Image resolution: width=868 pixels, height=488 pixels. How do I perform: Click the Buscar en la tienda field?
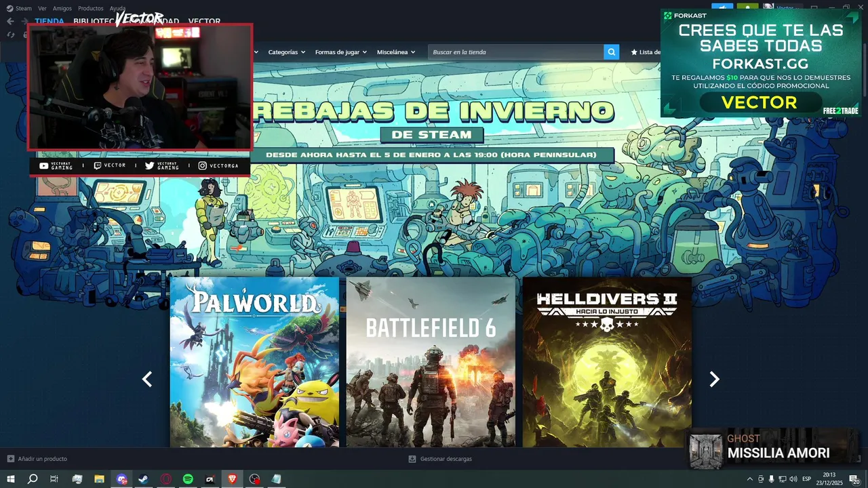(516, 52)
